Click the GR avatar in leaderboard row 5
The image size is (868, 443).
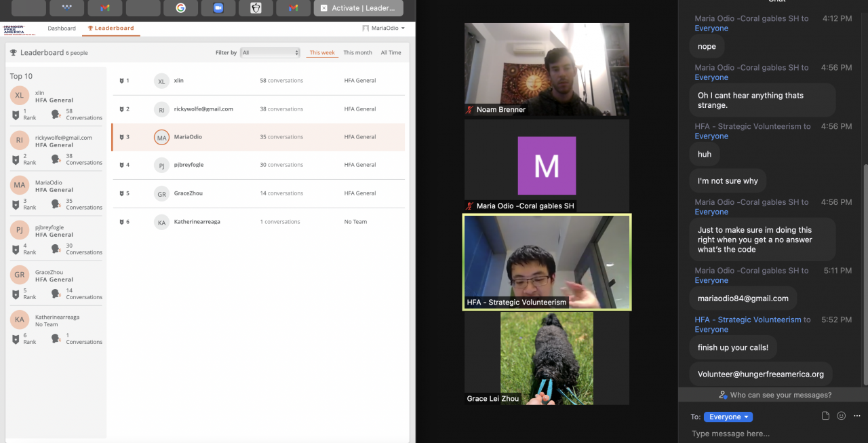click(161, 193)
